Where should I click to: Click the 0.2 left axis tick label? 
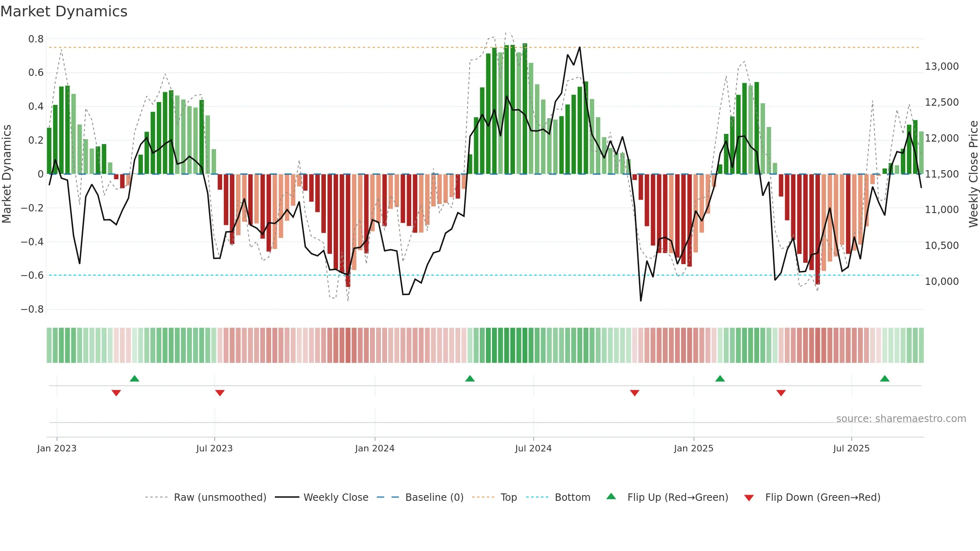(36, 140)
